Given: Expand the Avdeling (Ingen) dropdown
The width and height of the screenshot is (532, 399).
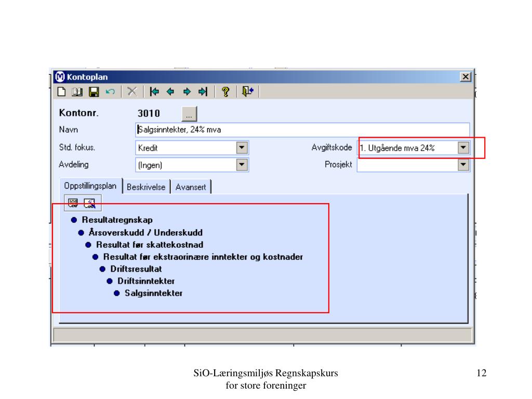Looking at the screenshot, I should (x=241, y=165).
